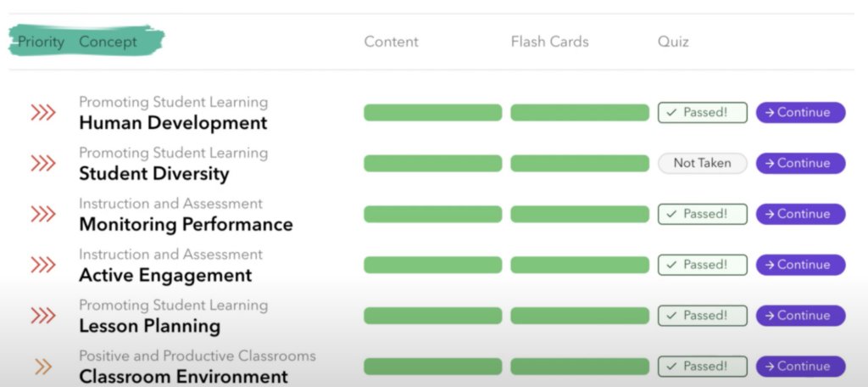Click the Flash Cards column header
The height and width of the screenshot is (387, 868).
click(549, 42)
